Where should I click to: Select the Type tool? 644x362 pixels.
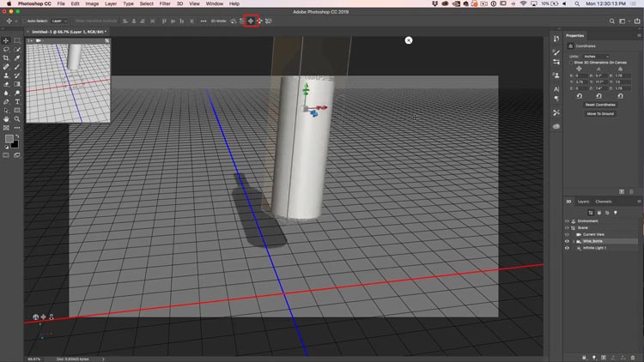pyautogui.click(x=17, y=101)
